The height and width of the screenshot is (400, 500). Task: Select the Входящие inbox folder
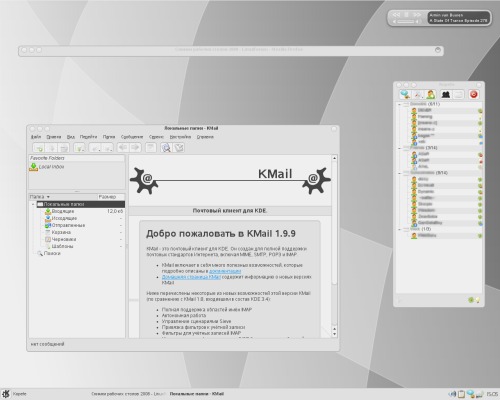[63, 211]
